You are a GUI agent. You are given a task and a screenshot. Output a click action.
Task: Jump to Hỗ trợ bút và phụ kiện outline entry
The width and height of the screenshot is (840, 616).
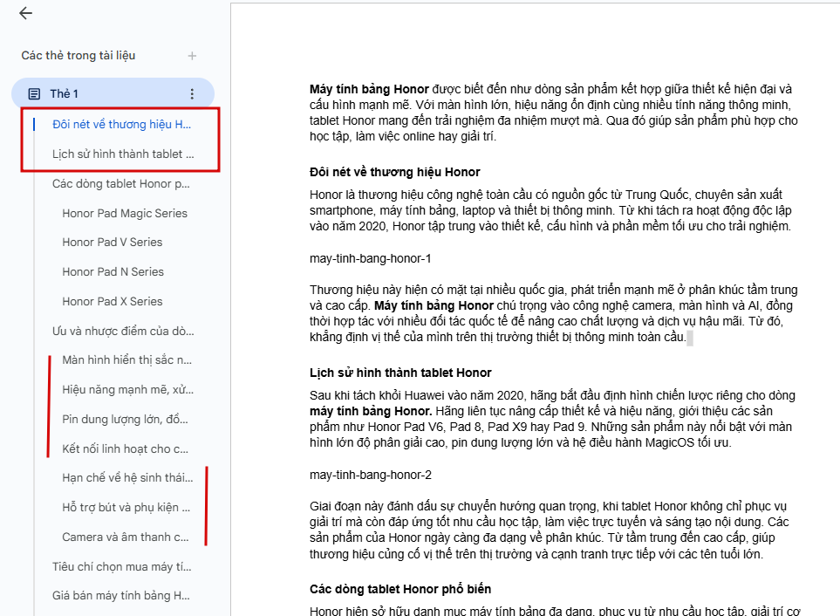coord(126,507)
